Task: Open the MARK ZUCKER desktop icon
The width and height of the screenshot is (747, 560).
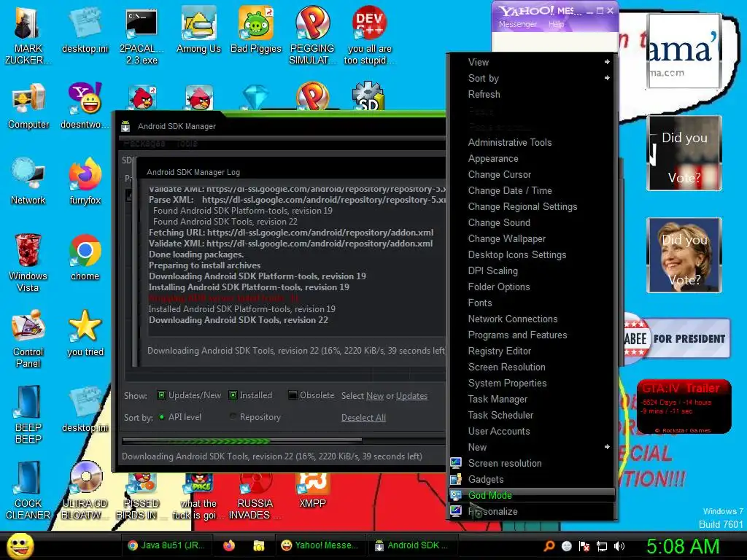Action: pos(28,36)
